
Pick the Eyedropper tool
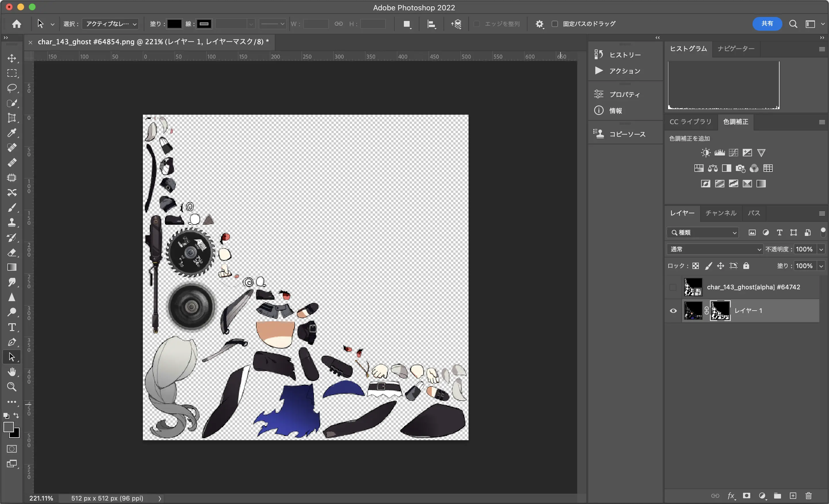click(12, 133)
